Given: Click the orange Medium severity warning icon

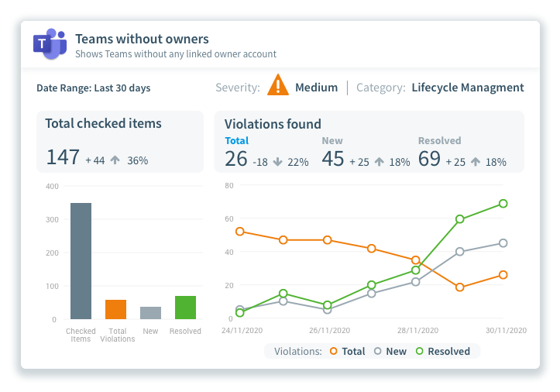Looking at the screenshot, I should pyautogui.click(x=277, y=85).
